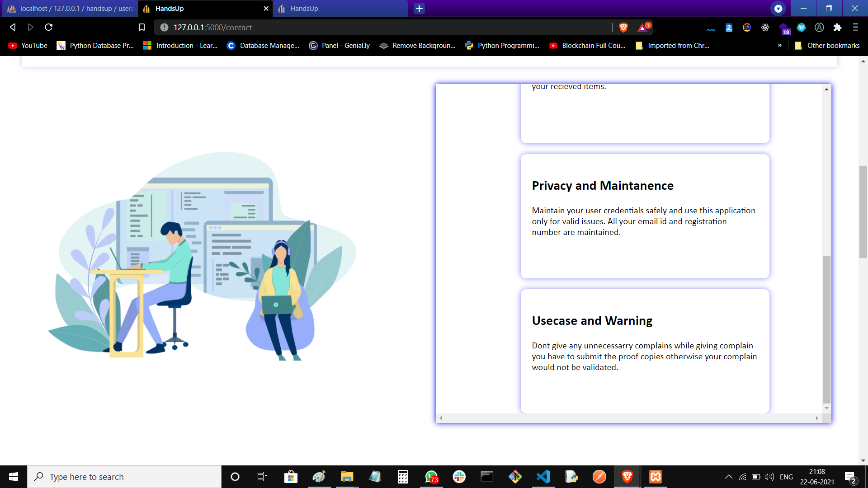
Task: Open the Python Programmi... bookmark
Action: click(502, 46)
